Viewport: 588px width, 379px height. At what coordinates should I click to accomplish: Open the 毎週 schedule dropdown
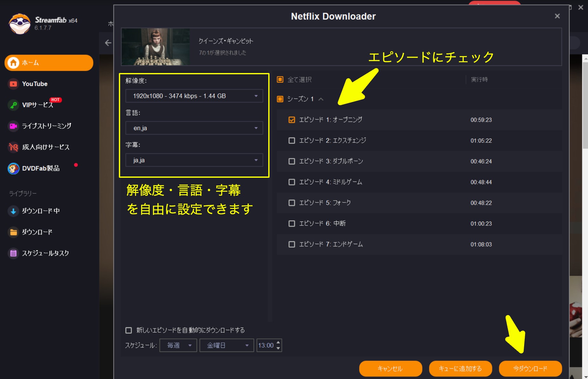[178, 345]
